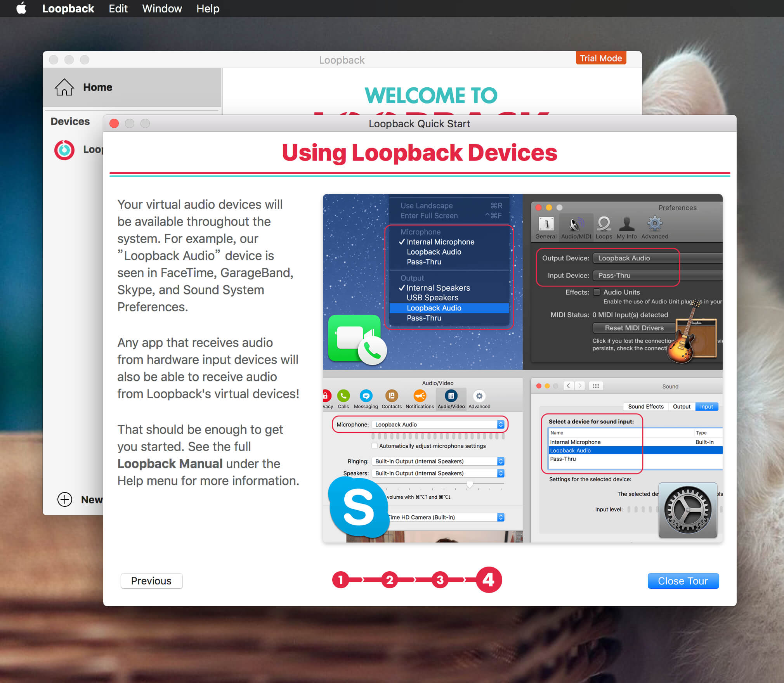784x683 pixels.
Task: Jump to tour step 2 indicator
Action: tap(390, 580)
